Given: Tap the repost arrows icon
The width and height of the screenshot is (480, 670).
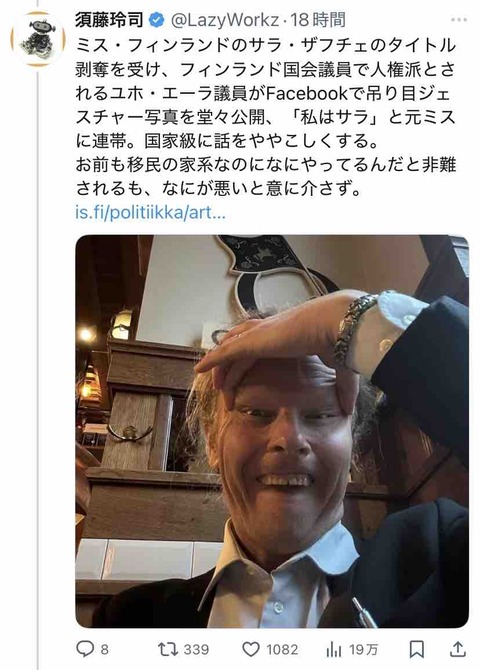Looking at the screenshot, I should [x=168, y=649].
